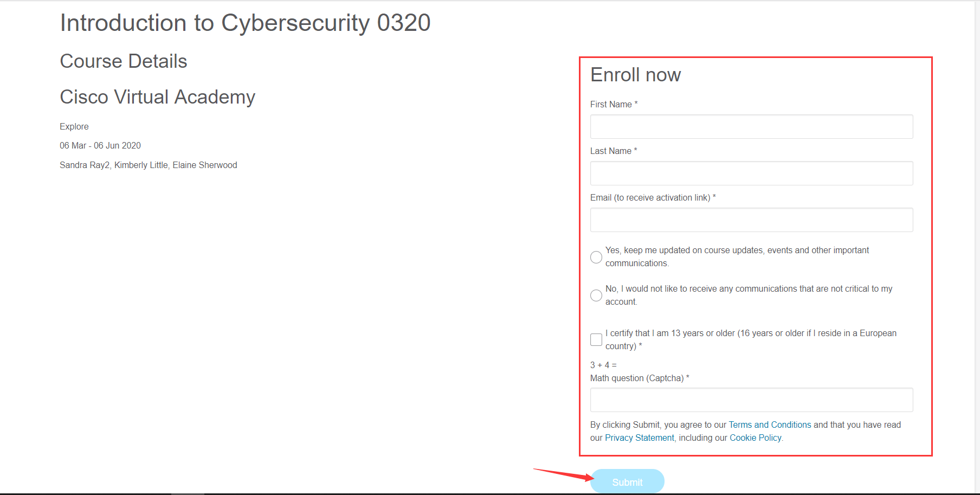Click the Enroll now heading
Image resolution: width=980 pixels, height=495 pixels.
(x=635, y=75)
